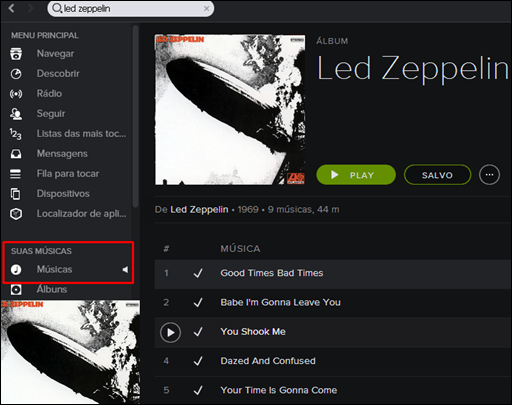Open the Álbuns disc icon
Viewport: 512px width, 405px height.
coord(16,289)
